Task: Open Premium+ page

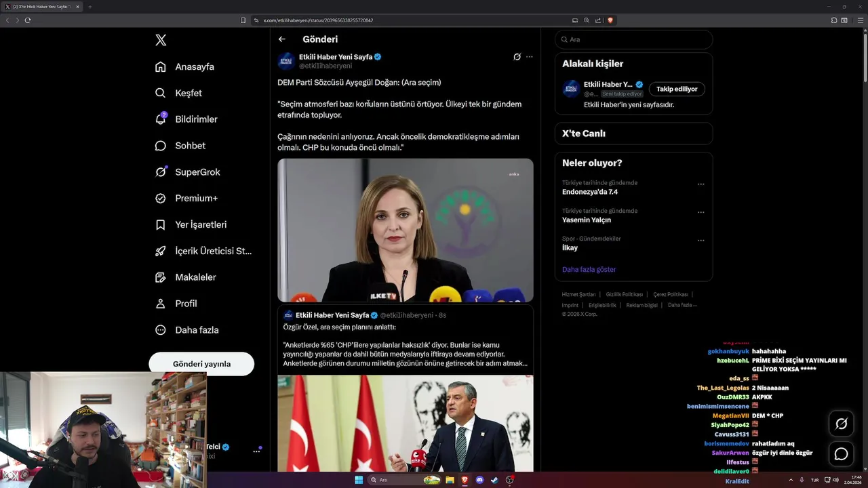Action: point(186,198)
